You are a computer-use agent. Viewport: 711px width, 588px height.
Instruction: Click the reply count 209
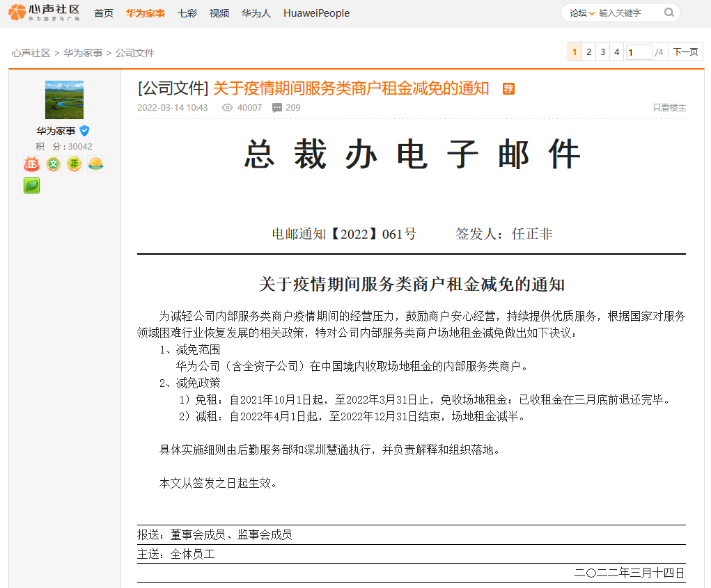[x=293, y=108]
